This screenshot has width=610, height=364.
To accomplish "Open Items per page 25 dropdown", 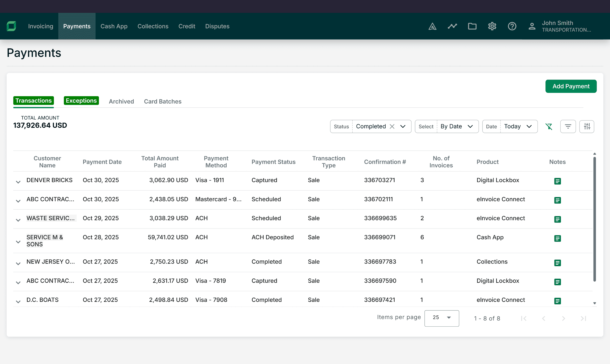I will (x=441, y=318).
